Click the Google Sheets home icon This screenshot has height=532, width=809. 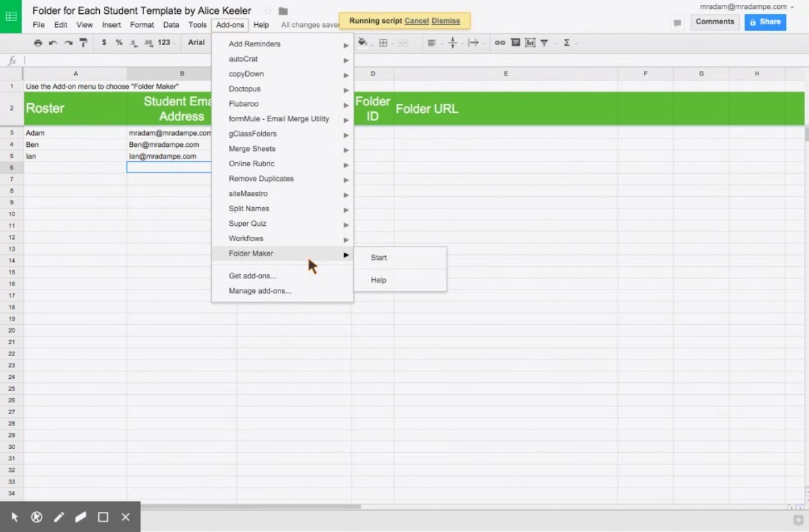(x=11, y=17)
